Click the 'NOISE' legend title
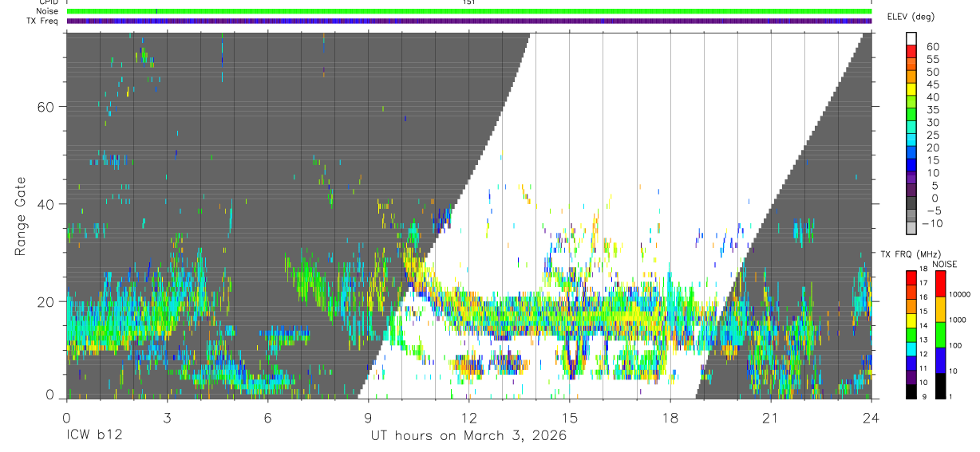Screen dimensions: 980x452 (x=945, y=264)
